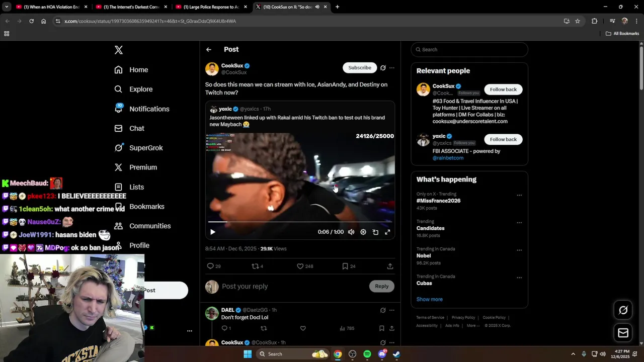Click Grok icon next to Subscribe button
Viewport: 644px width, 362px height.
[x=383, y=68]
